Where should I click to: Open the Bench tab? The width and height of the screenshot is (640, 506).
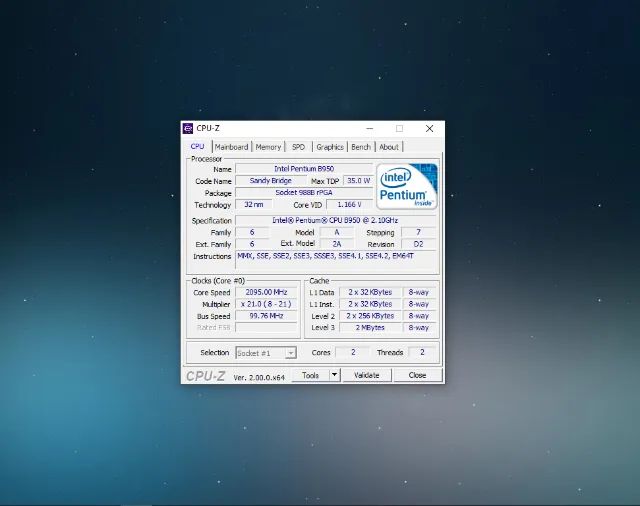361,147
